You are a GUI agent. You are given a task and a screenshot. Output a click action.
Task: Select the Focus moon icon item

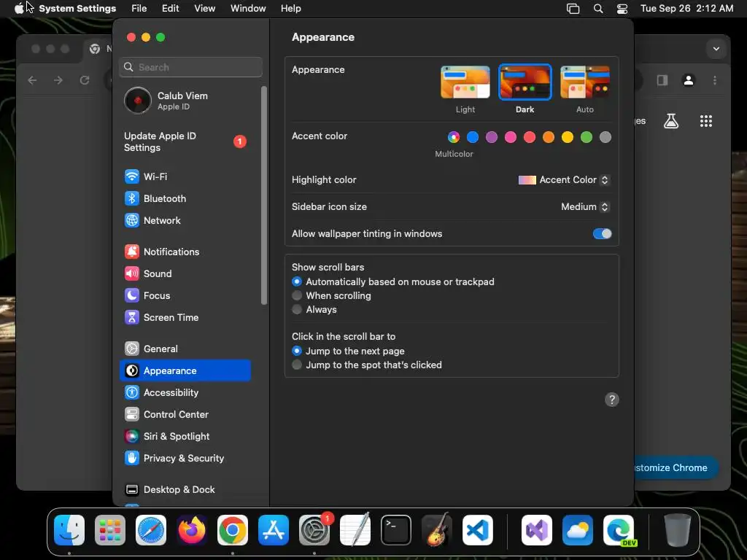(x=185, y=296)
